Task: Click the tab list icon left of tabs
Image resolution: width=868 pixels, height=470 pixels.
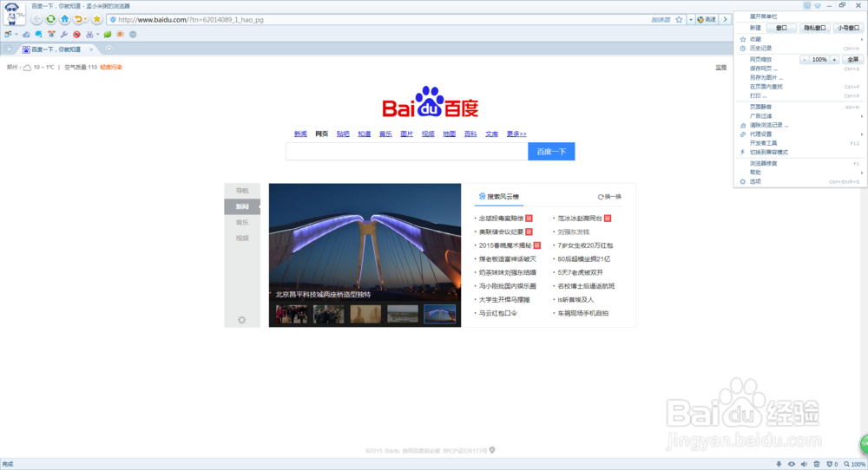Action: click(x=9, y=49)
